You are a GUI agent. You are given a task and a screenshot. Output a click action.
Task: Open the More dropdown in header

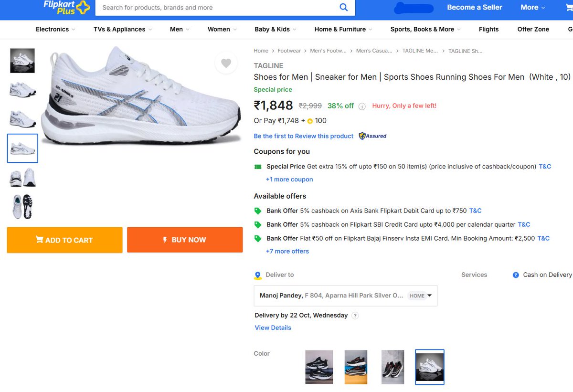[x=533, y=7]
